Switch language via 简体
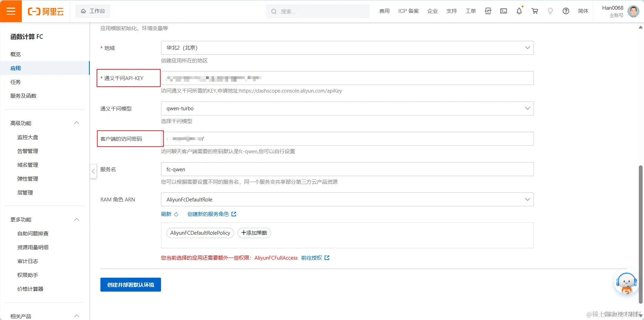Screen dimensions: 644x320 click(583, 11)
